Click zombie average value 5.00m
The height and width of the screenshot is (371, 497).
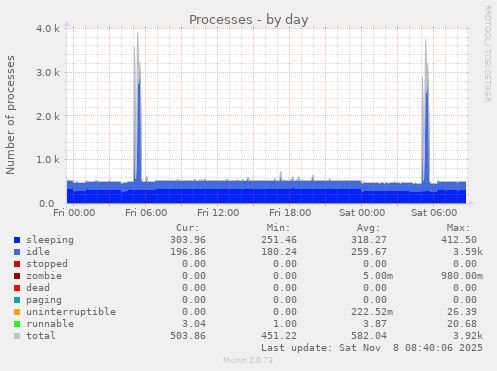pyautogui.click(x=378, y=276)
